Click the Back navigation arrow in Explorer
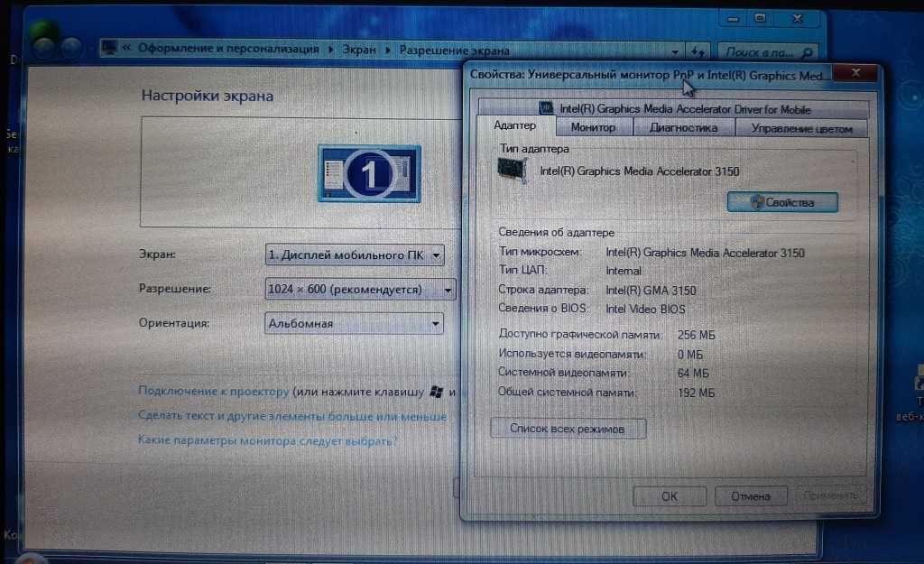Viewport: 924px width, 564px height. point(43,47)
